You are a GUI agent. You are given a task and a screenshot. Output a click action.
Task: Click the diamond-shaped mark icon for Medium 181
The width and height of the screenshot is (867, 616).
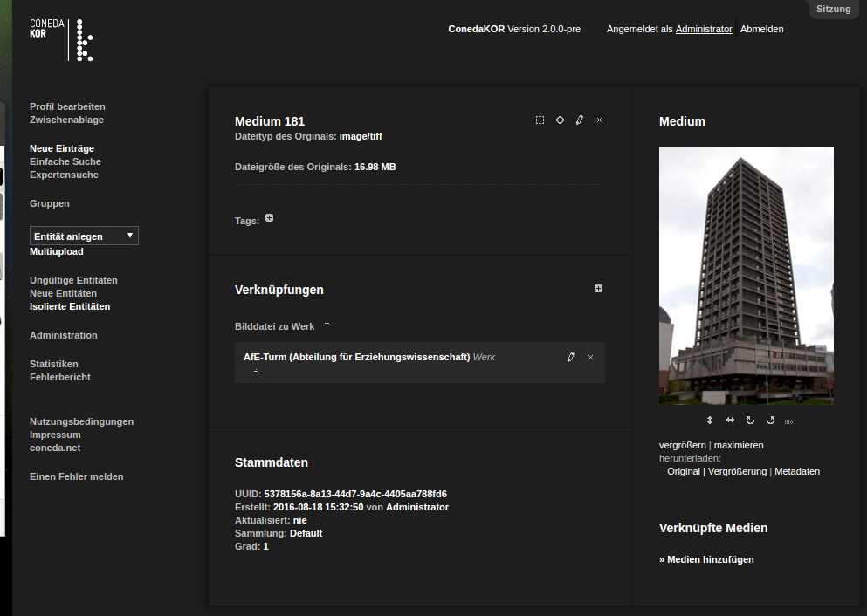click(560, 120)
